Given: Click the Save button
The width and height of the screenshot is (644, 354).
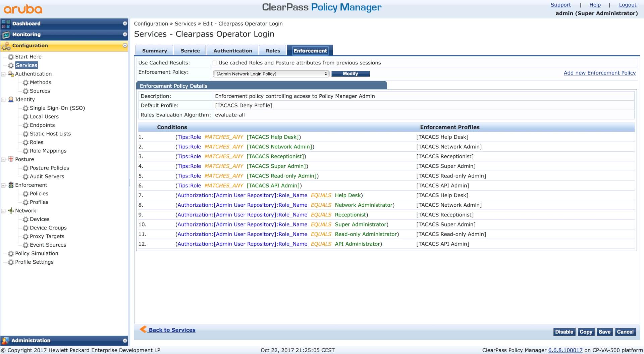Looking at the screenshot, I should coord(604,332).
